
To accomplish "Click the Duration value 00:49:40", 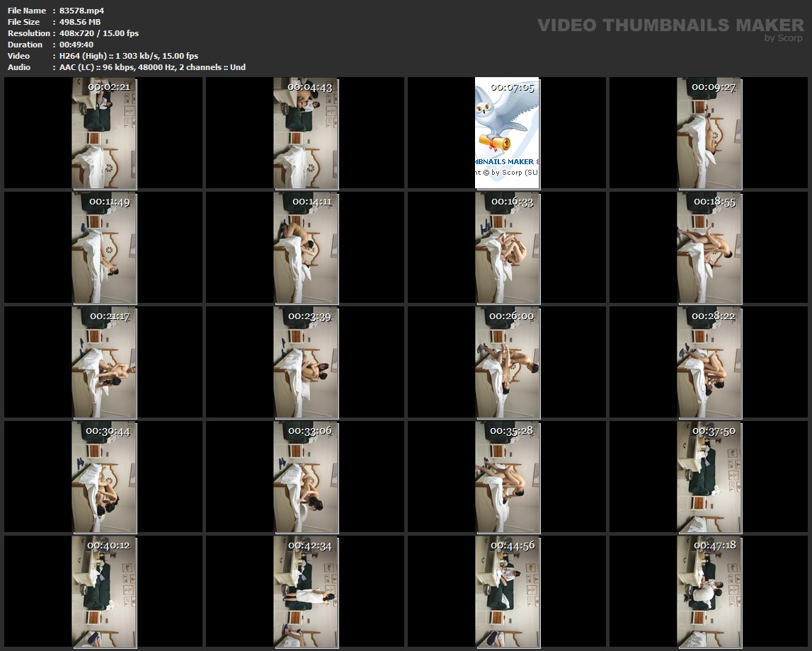I will [x=76, y=45].
